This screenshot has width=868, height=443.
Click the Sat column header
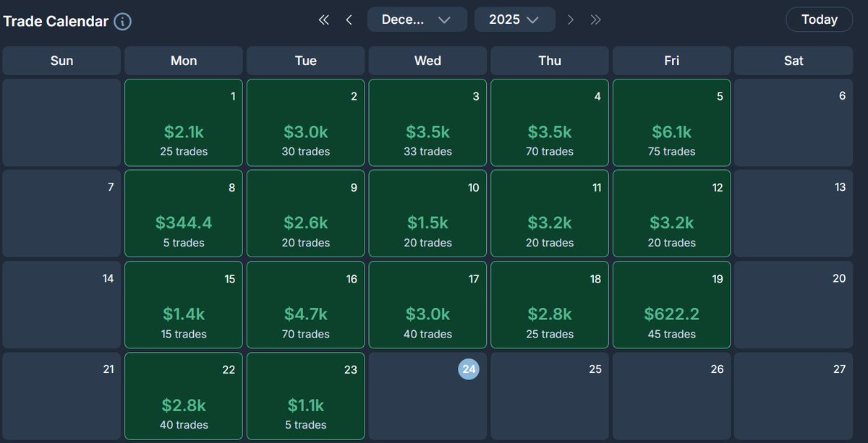793,61
